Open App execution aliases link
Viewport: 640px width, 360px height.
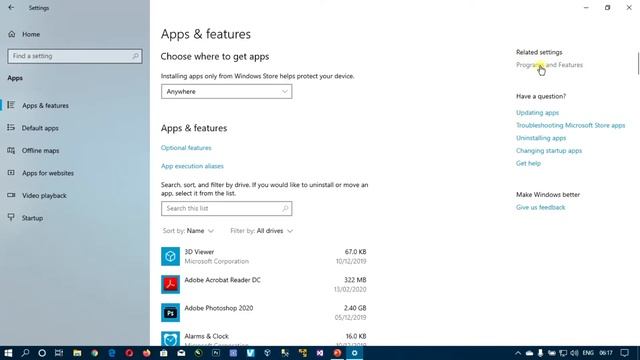192,166
